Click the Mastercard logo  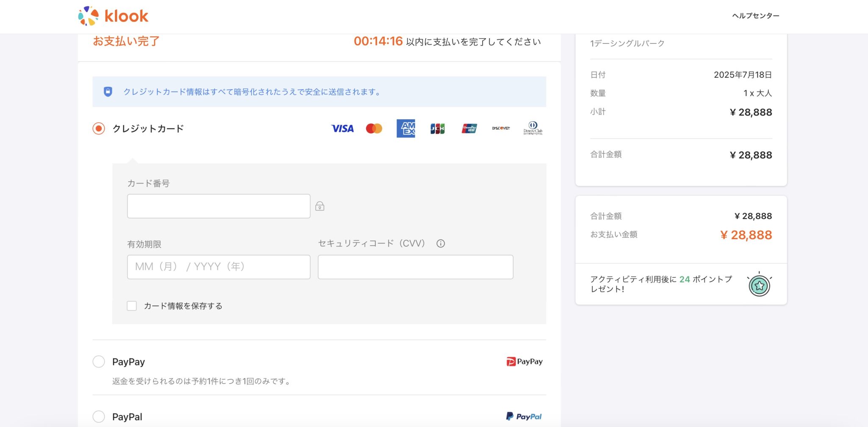pyautogui.click(x=374, y=128)
